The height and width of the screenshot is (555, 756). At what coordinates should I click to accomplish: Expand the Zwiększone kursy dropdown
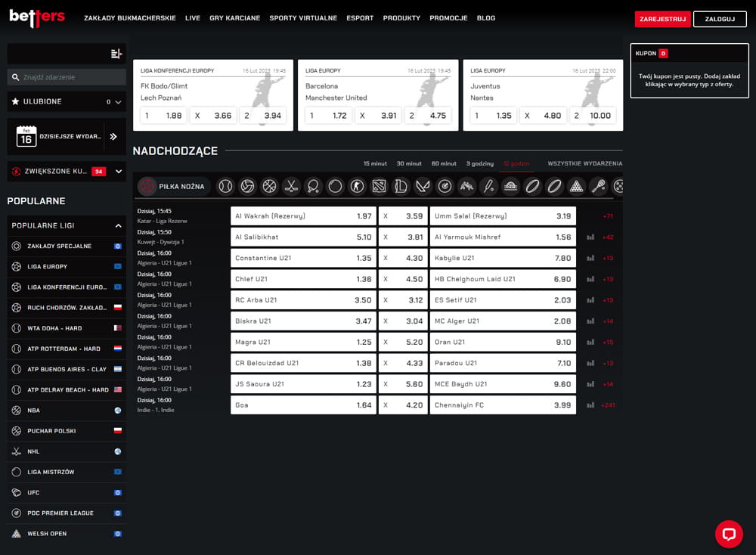pyautogui.click(x=119, y=172)
